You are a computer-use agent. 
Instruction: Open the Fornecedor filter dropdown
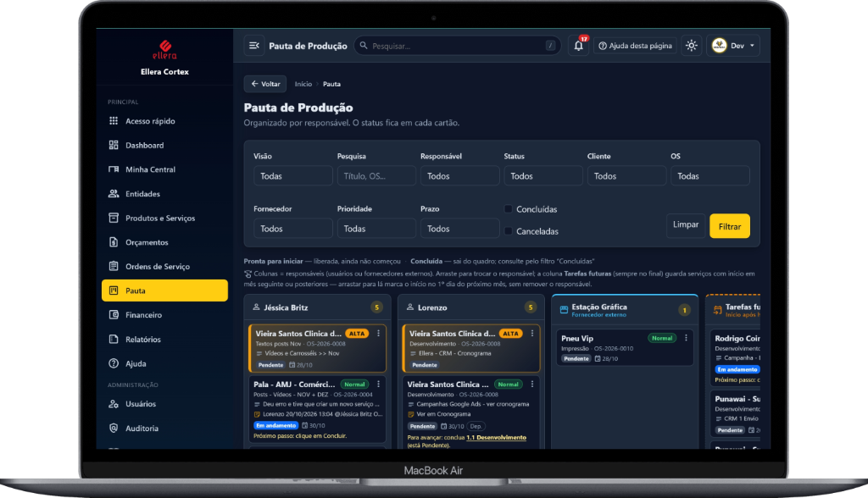(292, 229)
